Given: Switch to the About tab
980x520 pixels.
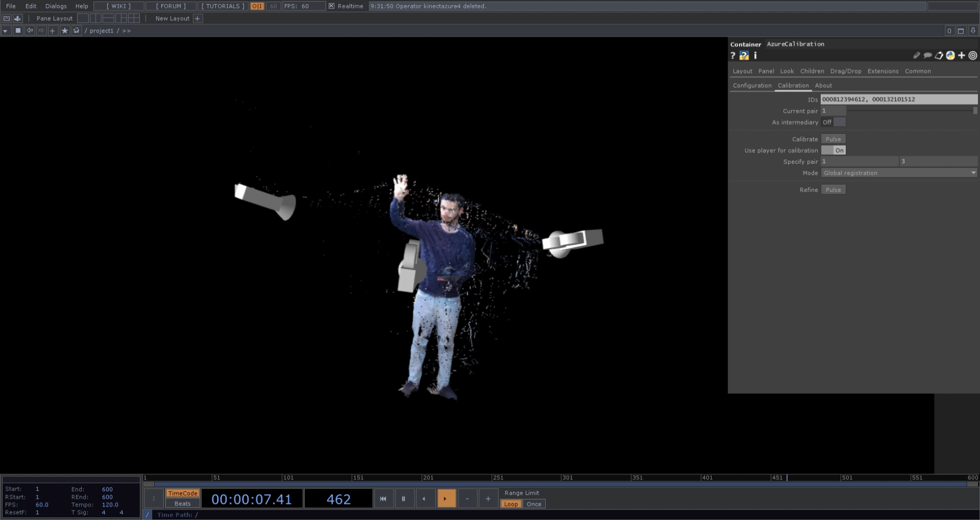Looking at the screenshot, I should pyautogui.click(x=823, y=85).
